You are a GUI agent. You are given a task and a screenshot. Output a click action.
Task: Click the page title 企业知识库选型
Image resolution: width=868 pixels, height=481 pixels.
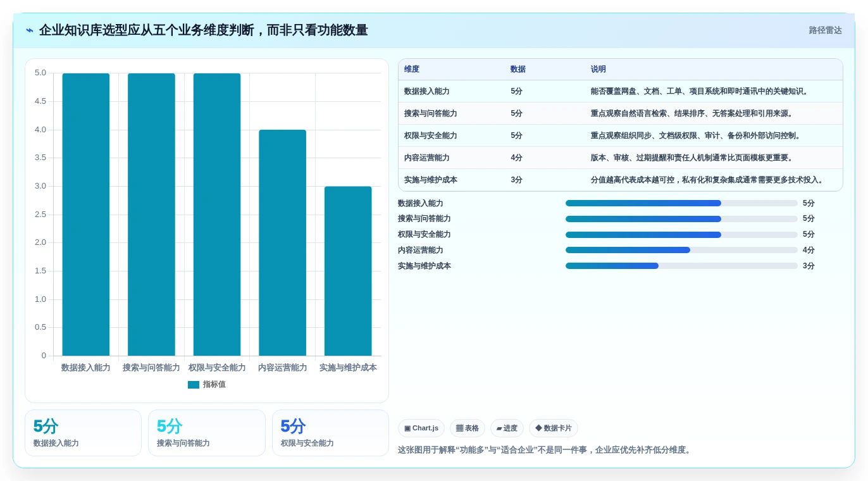tap(203, 30)
